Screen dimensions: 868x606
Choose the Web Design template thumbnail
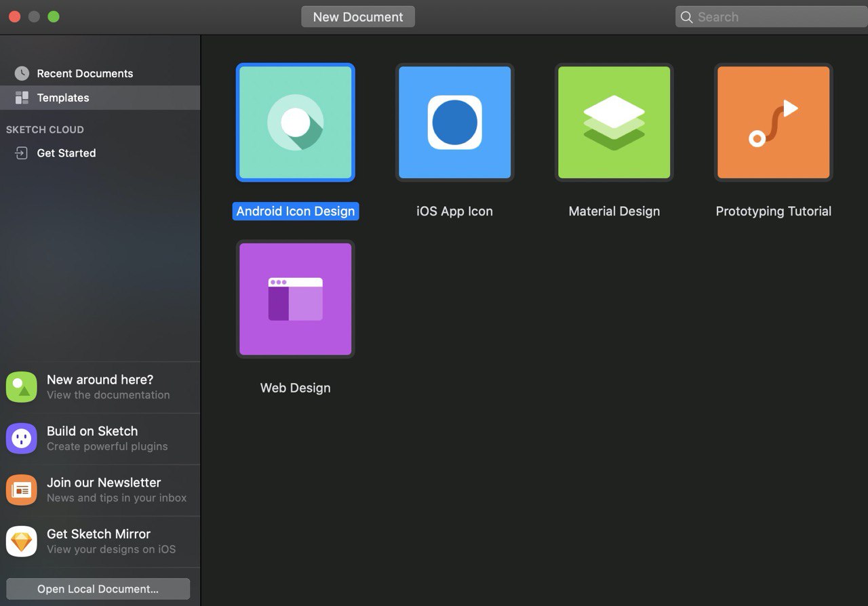296,299
